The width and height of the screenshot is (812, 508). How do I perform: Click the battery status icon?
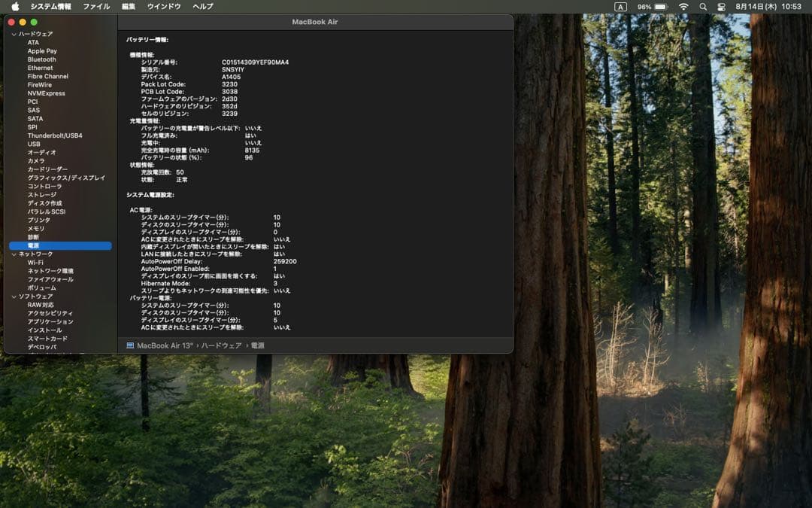coord(661,6)
